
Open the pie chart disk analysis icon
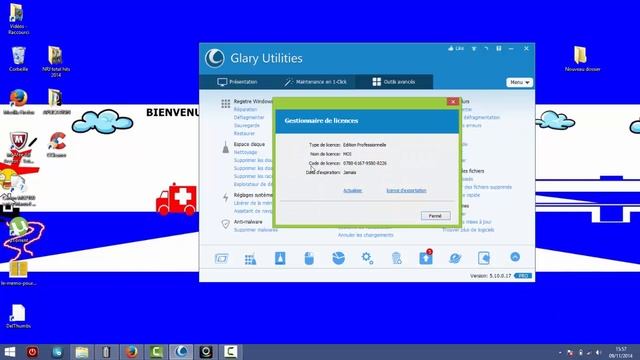338,258
